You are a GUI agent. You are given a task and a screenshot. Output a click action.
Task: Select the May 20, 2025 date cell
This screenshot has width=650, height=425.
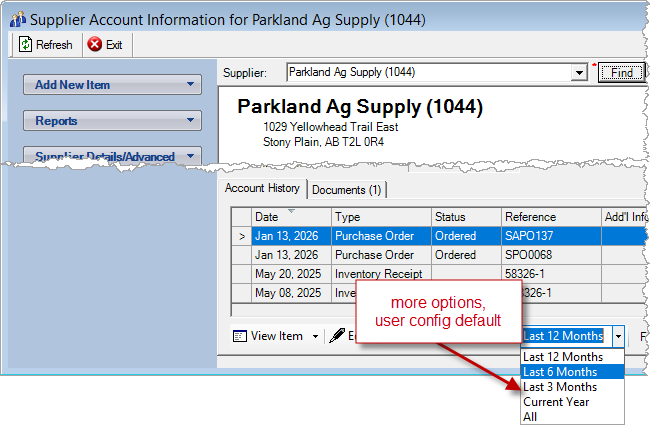tap(291, 274)
